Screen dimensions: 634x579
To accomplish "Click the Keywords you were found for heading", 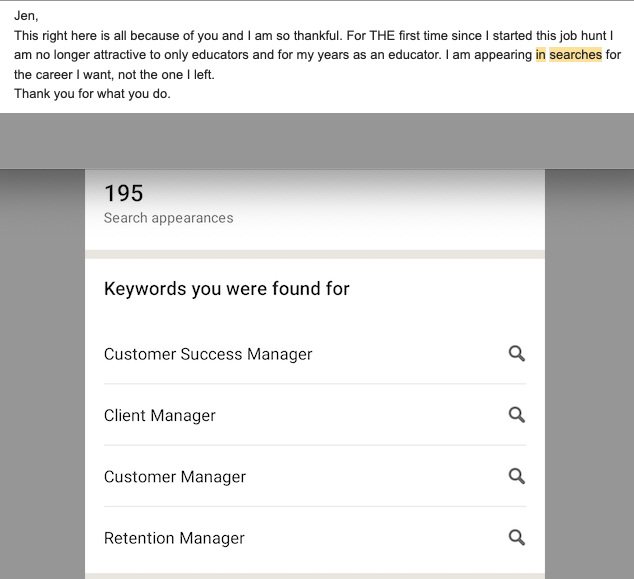I will 227,289.
